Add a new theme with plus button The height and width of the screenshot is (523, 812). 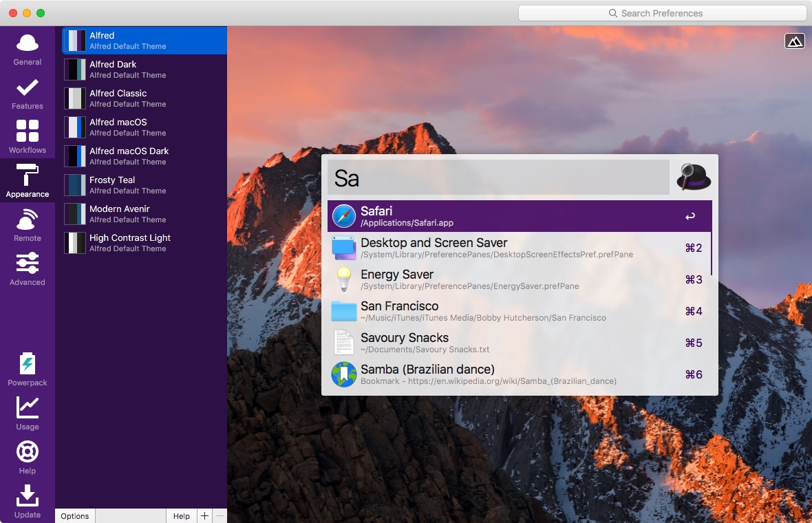pyautogui.click(x=204, y=516)
